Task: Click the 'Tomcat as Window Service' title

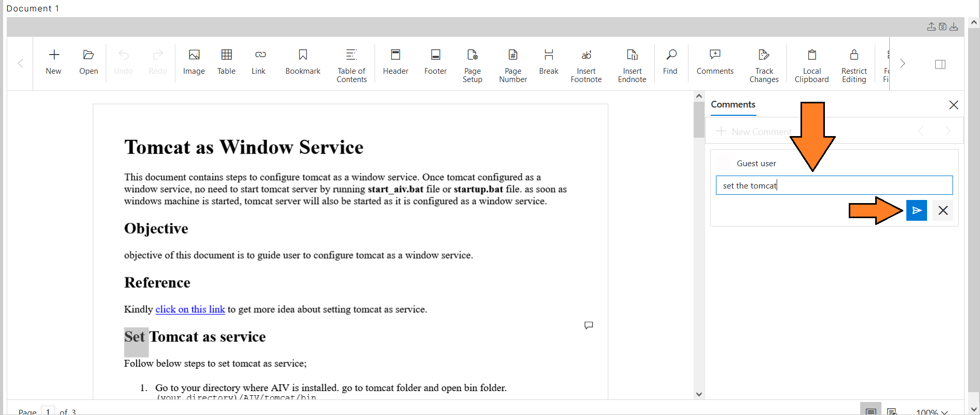Action: pyautogui.click(x=244, y=147)
